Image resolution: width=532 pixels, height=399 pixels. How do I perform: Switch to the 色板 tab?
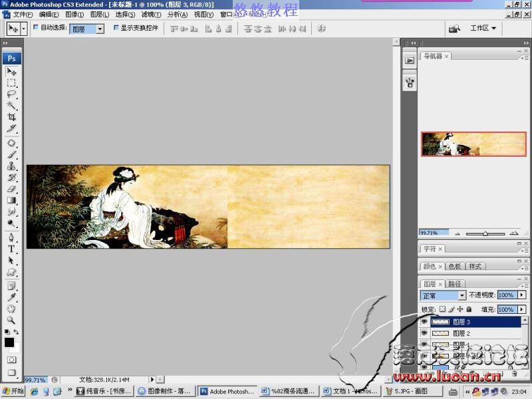pyautogui.click(x=455, y=267)
